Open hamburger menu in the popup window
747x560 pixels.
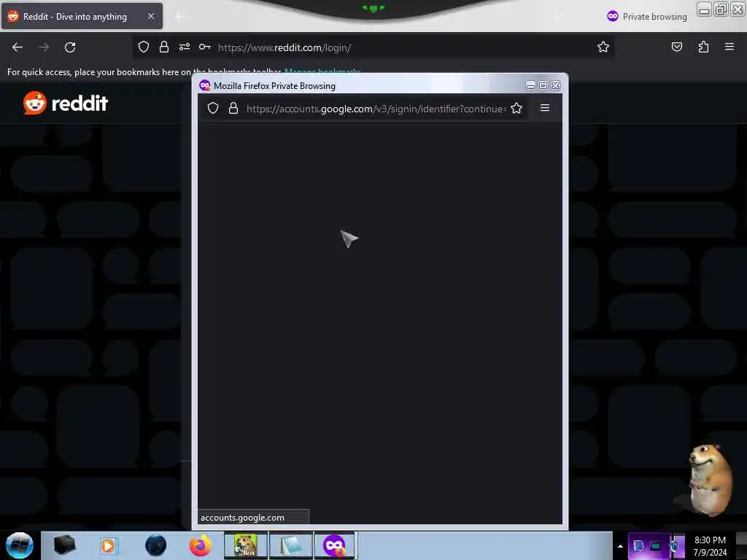pyautogui.click(x=545, y=108)
